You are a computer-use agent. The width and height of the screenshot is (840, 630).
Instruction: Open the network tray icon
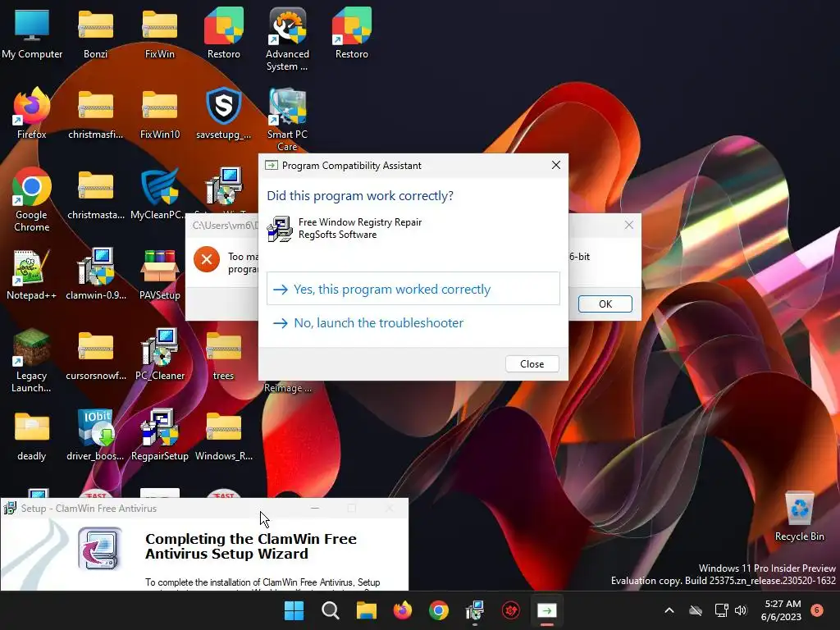point(721,610)
